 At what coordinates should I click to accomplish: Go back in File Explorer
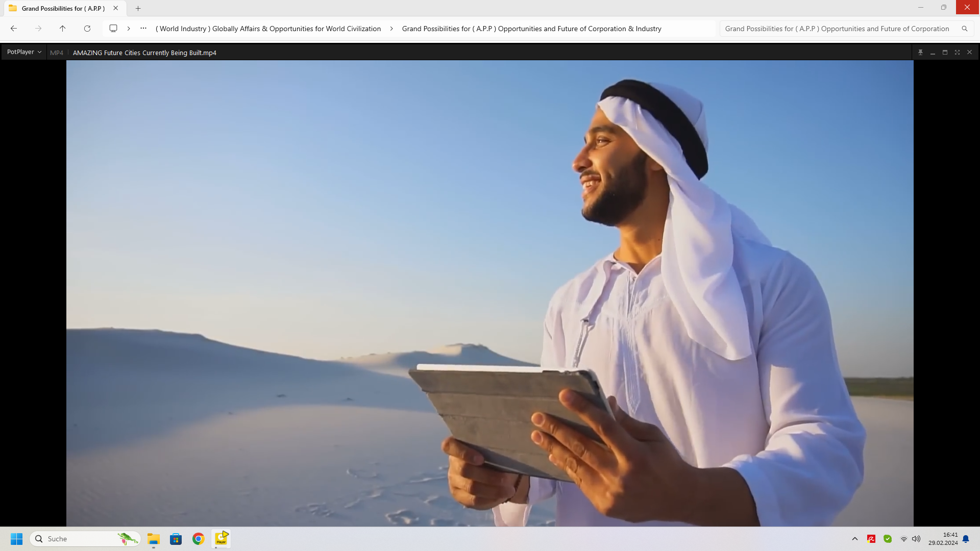click(x=14, y=29)
